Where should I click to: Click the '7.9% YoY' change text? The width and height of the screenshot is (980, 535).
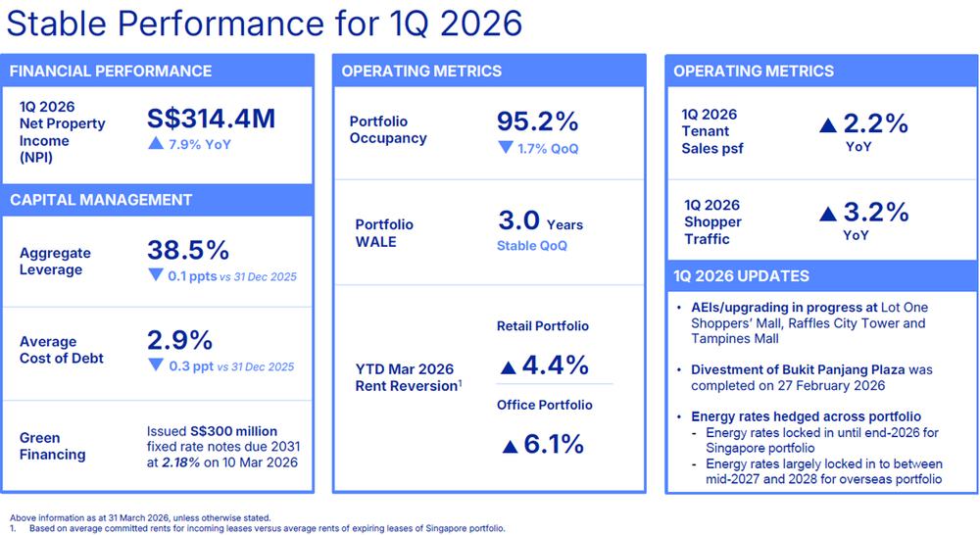[x=200, y=144]
